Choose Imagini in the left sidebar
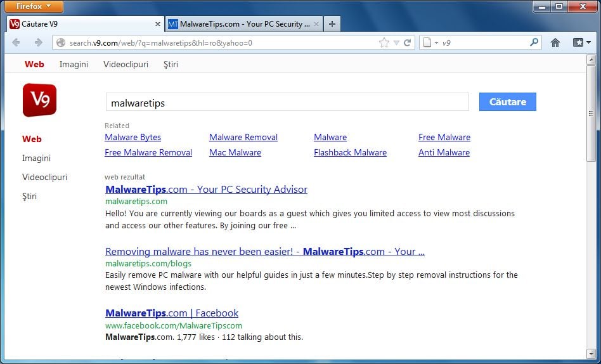Viewport: 601px width, 364px height. [x=36, y=158]
